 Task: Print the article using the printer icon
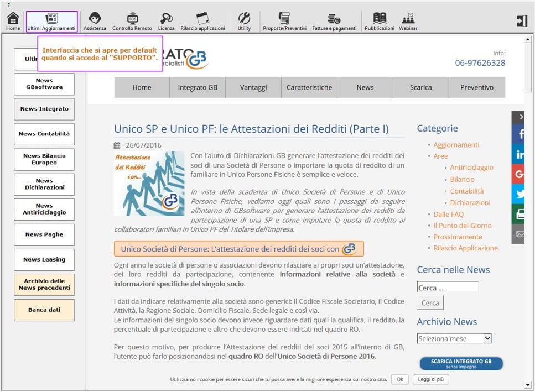click(518, 214)
